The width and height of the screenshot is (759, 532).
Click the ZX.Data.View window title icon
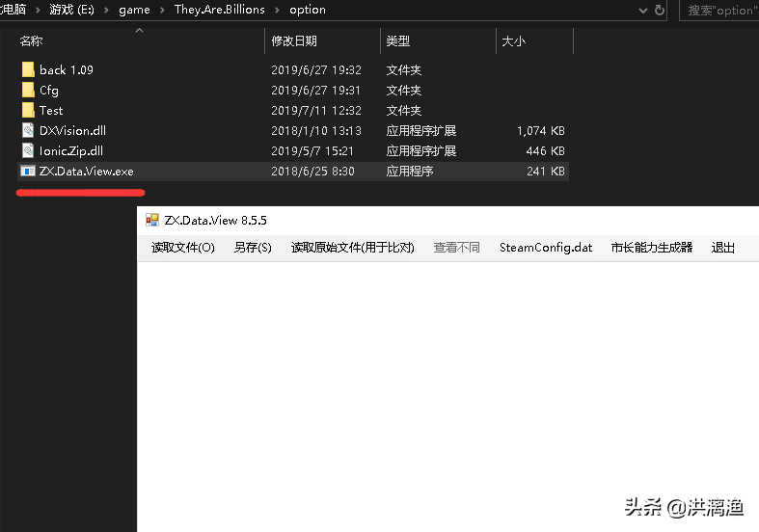click(152, 220)
